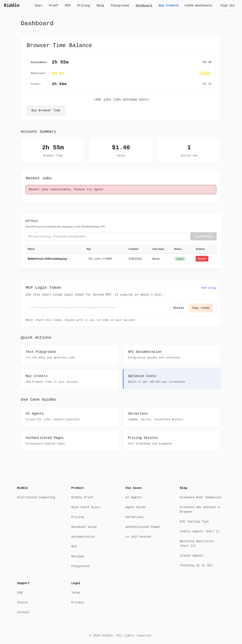Click the masked MCP token field
Image resolution: width=242 pixels, height=644 pixels.
point(72,308)
